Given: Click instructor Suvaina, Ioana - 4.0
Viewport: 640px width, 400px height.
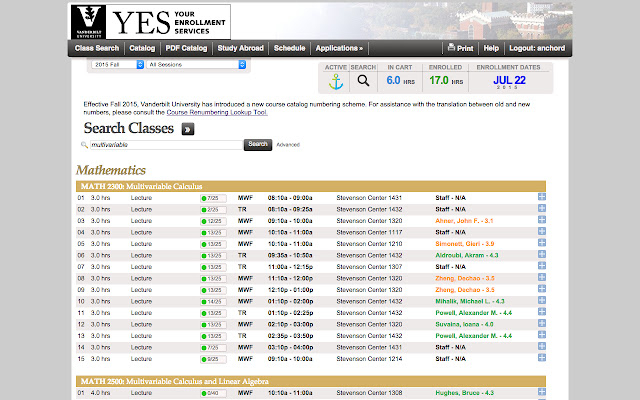Looking at the screenshot, I should (464, 324).
